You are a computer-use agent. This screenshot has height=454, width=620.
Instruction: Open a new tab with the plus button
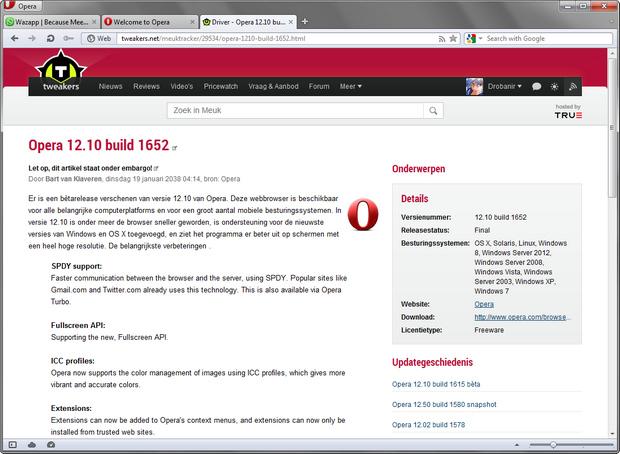pyautogui.click(x=305, y=22)
